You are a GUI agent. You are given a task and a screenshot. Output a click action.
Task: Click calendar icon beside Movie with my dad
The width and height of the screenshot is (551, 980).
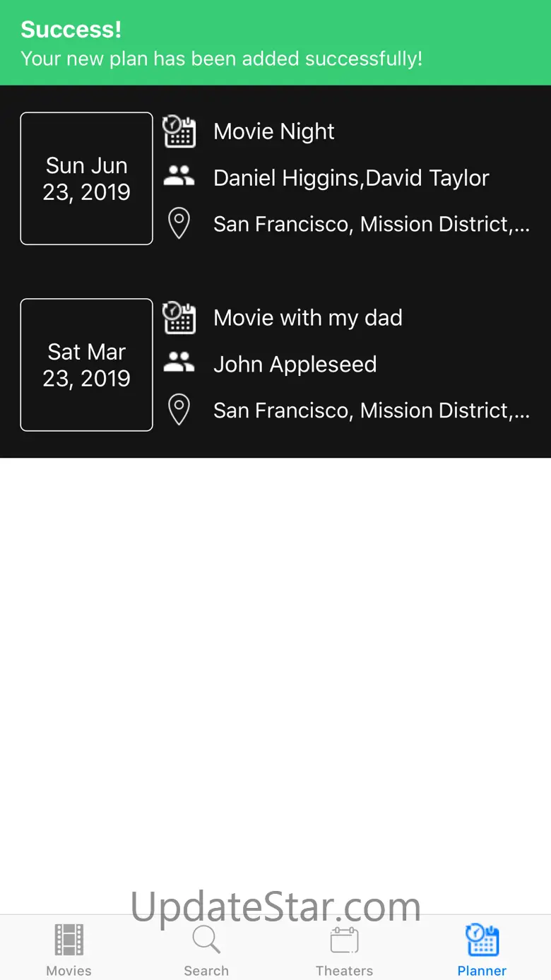179,318
